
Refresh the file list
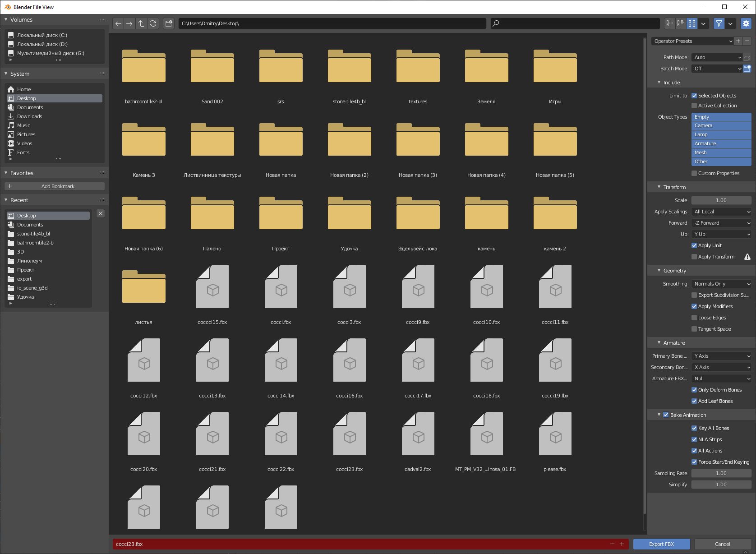pyautogui.click(x=153, y=23)
